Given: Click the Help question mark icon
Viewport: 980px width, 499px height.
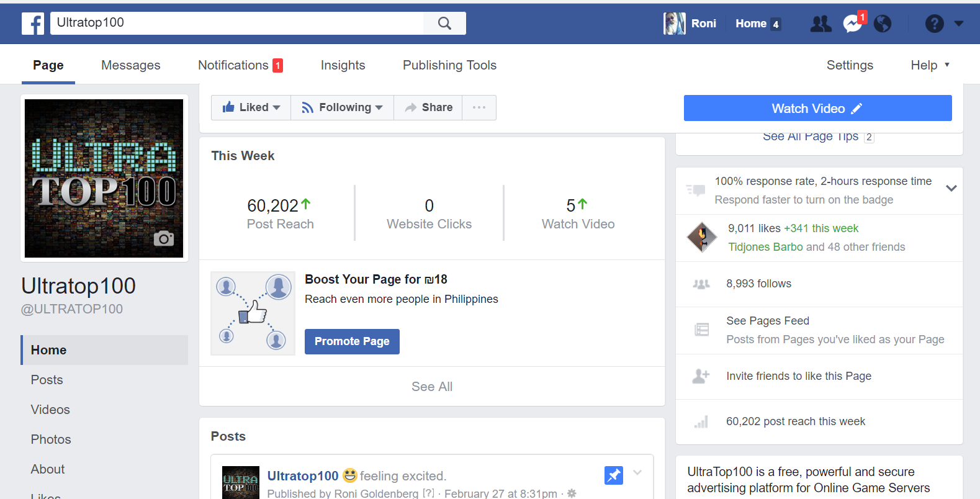Looking at the screenshot, I should (x=934, y=24).
